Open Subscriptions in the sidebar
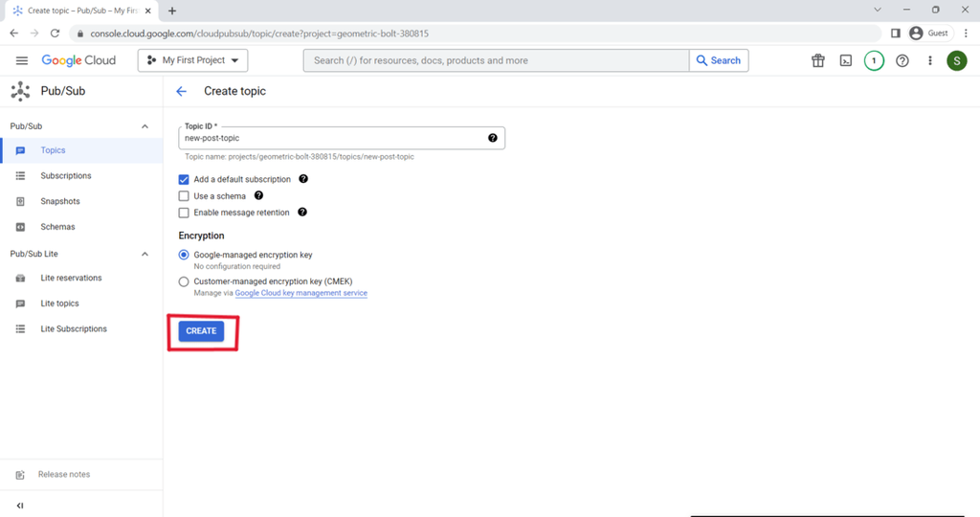Screen dimensions: 980x517 (81, 176)
